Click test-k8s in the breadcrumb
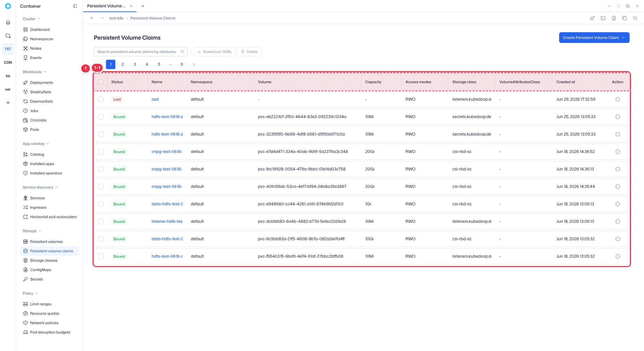This screenshot has height=351, width=644. click(116, 18)
